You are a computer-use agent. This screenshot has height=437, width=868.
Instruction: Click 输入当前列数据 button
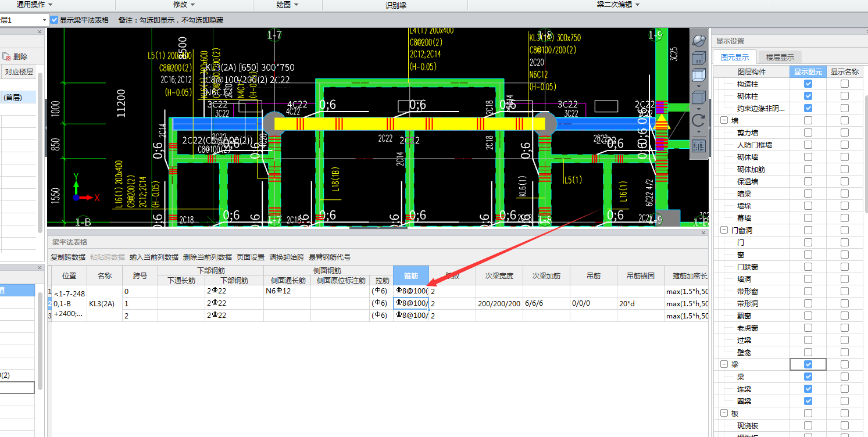point(154,257)
